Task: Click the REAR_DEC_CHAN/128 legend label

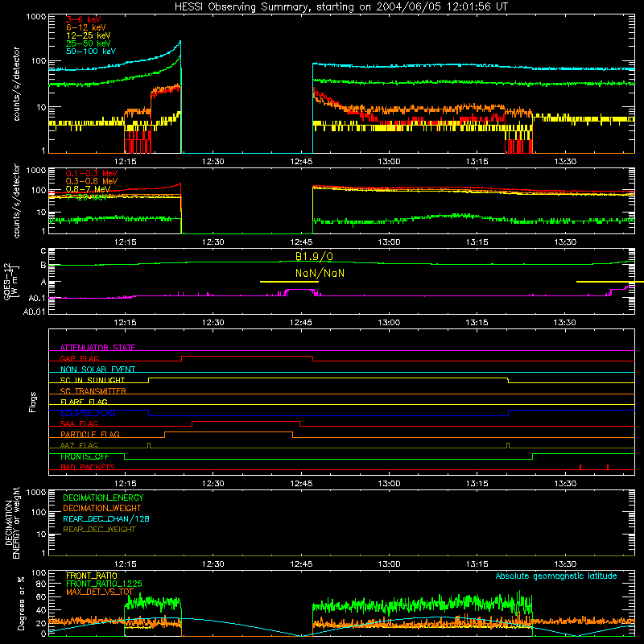Action: [106, 518]
